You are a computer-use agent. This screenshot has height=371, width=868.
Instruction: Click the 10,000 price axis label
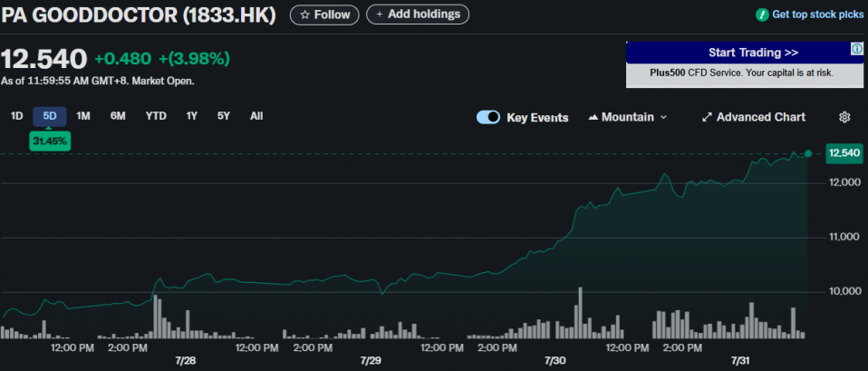(x=843, y=292)
